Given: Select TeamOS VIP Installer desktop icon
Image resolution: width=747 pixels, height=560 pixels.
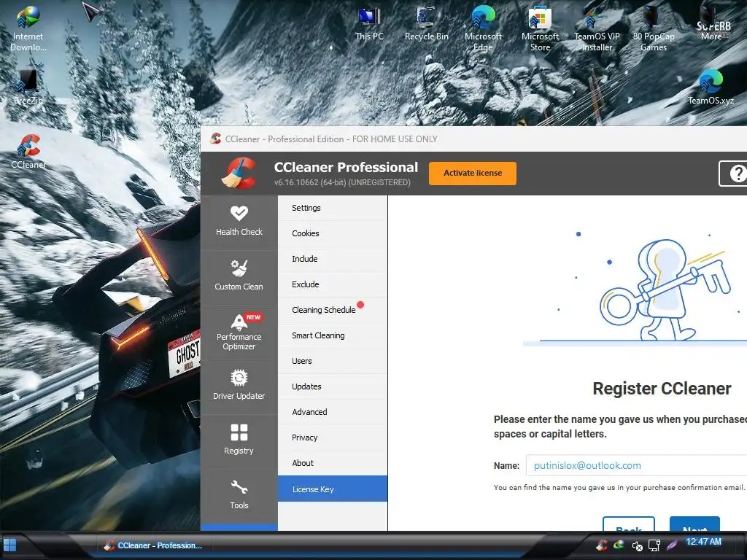Looking at the screenshot, I should (x=597, y=28).
